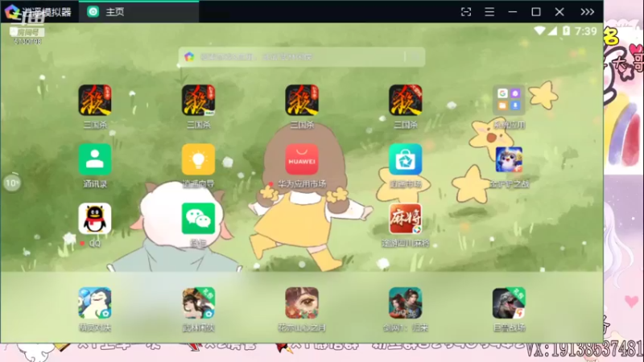Image resolution: width=644 pixels, height=362 pixels.
Task: Close the emulator window
Action: (x=559, y=12)
